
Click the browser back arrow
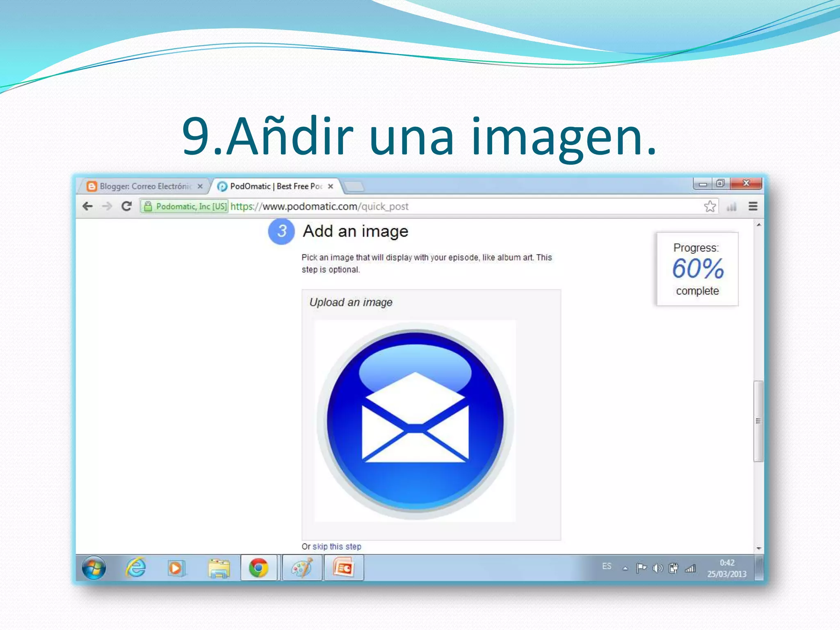coord(87,206)
